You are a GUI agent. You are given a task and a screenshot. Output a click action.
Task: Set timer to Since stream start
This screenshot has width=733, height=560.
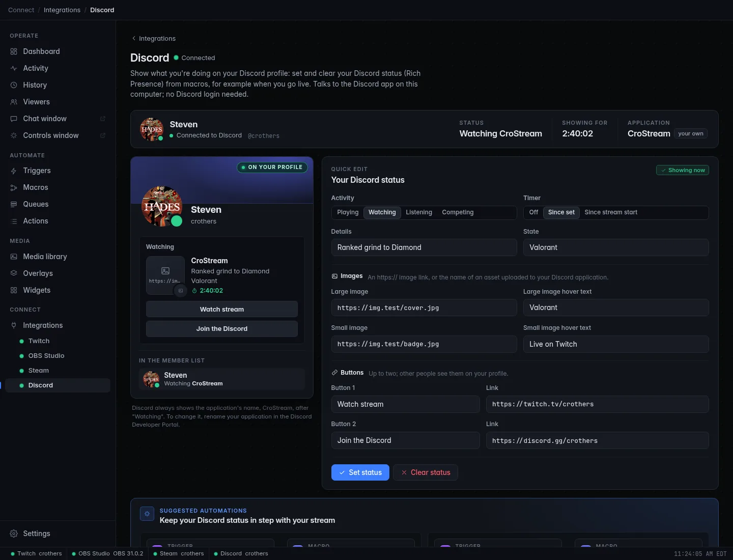611,212
